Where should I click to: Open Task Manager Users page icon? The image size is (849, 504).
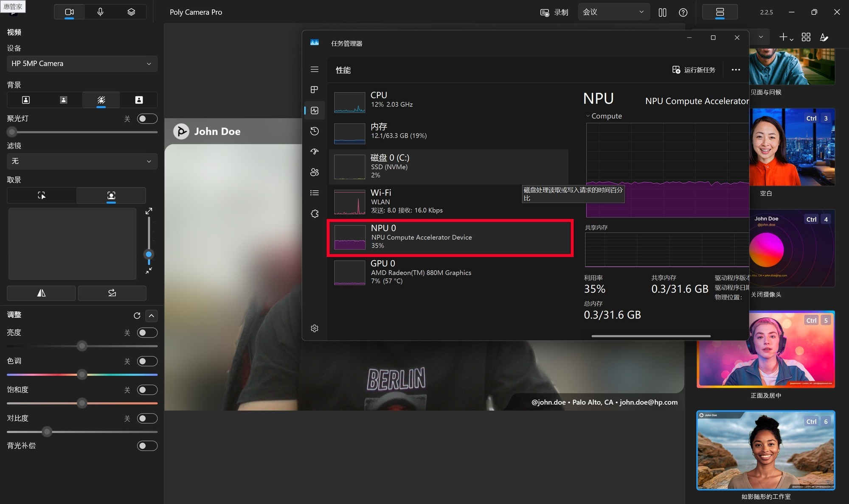coord(315,172)
